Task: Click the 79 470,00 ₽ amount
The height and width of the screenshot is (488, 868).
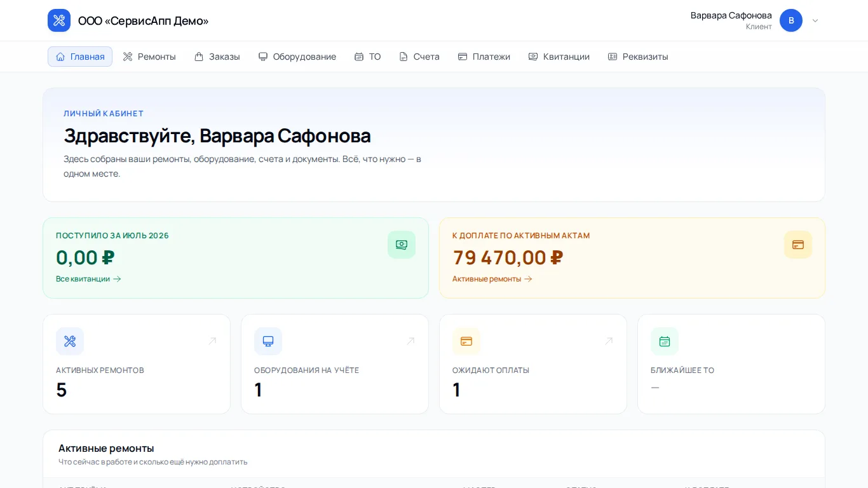Action: (x=508, y=257)
